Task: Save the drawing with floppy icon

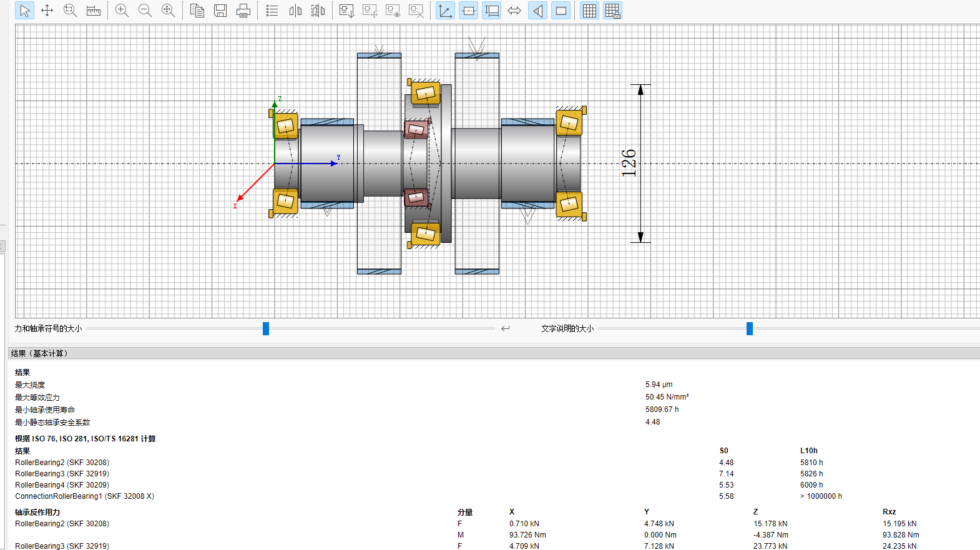Action: [x=220, y=11]
